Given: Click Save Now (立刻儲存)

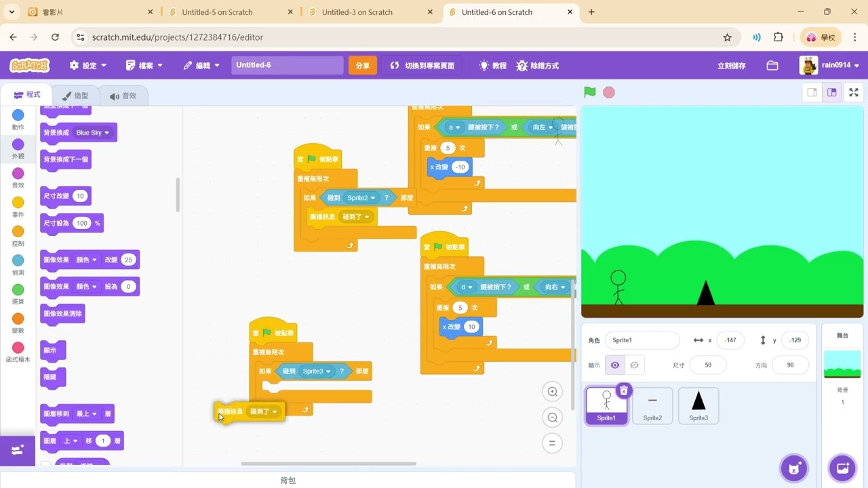Looking at the screenshot, I should coord(732,66).
